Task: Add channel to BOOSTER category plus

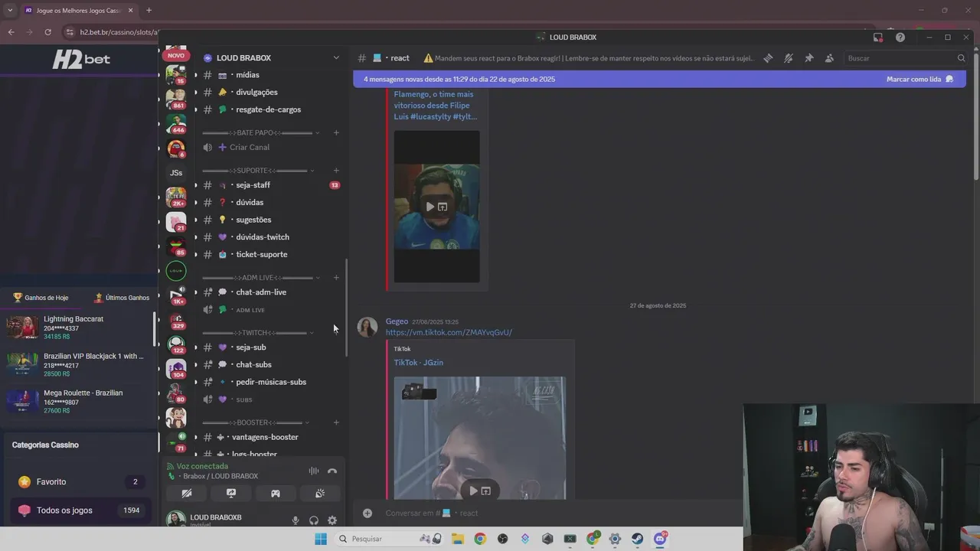Action: click(336, 422)
